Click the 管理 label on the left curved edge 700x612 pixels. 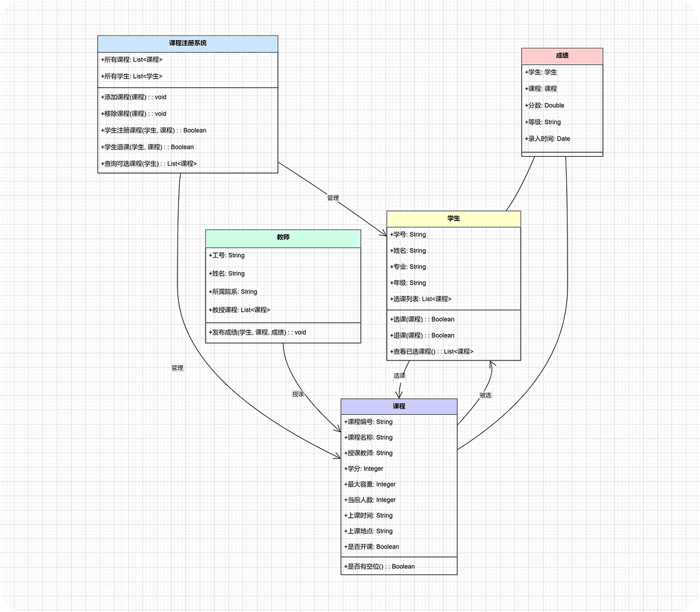point(176,368)
